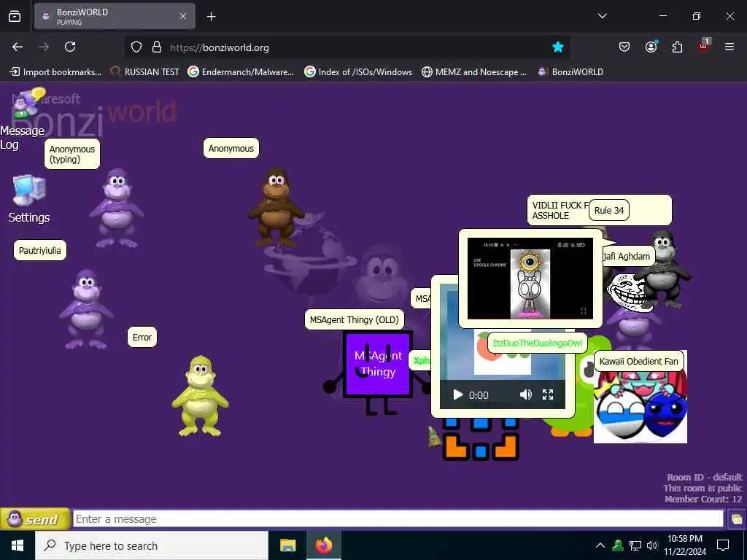Click the Rule 34 name tag

coord(609,211)
